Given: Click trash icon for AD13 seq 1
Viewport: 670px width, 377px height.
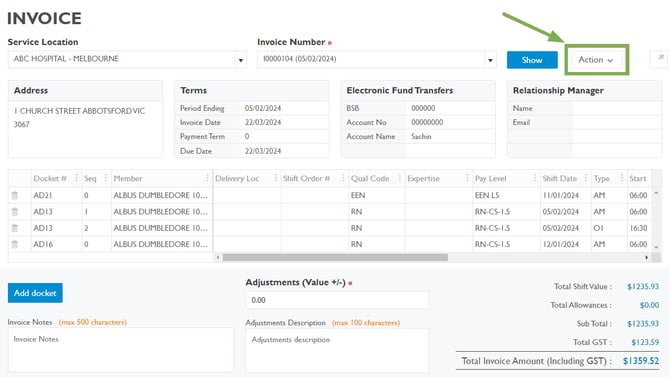Looking at the screenshot, I should click(15, 212).
